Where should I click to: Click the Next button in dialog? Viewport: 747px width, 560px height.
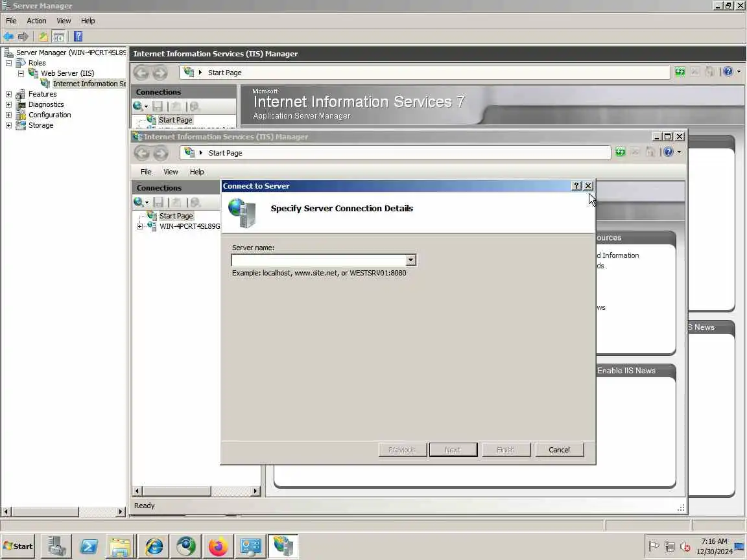coord(453,450)
